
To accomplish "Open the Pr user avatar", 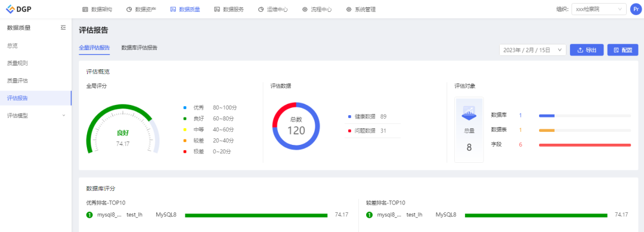I will (x=636, y=9).
